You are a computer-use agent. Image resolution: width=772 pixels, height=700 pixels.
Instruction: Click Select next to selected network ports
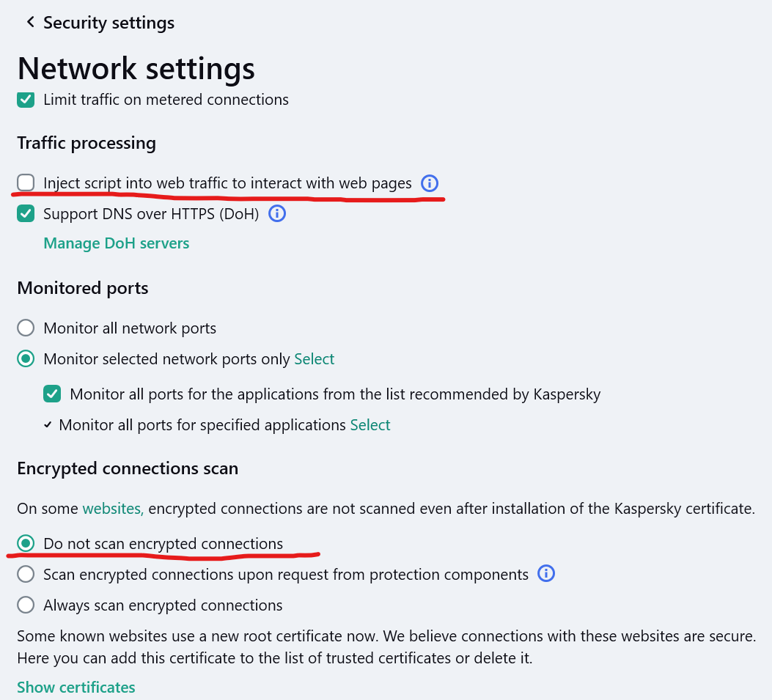pyautogui.click(x=315, y=358)
